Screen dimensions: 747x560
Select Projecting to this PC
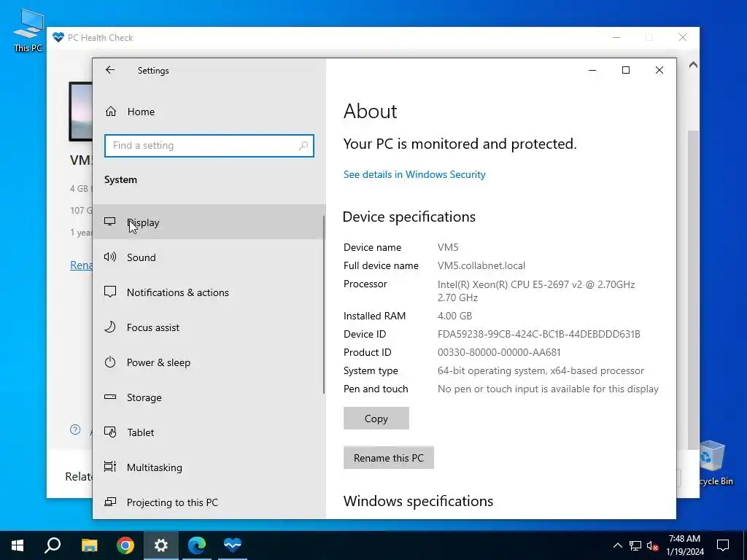coord(209,502)
